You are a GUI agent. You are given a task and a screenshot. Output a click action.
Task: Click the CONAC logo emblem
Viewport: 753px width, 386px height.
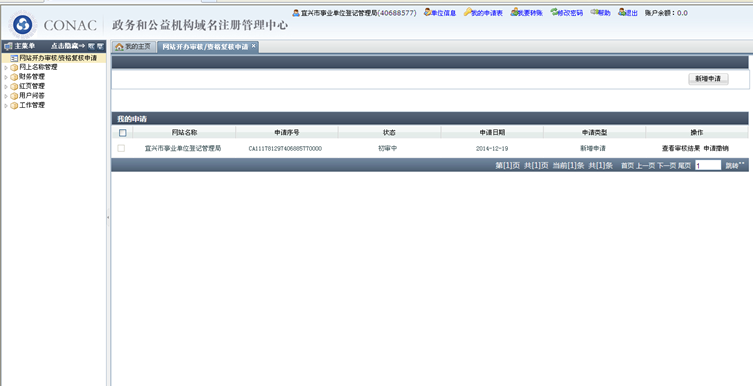(x=23, y=24)
